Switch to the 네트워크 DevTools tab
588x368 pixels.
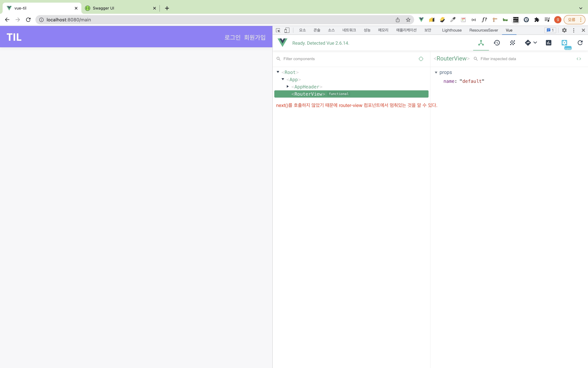pos(349,30)
